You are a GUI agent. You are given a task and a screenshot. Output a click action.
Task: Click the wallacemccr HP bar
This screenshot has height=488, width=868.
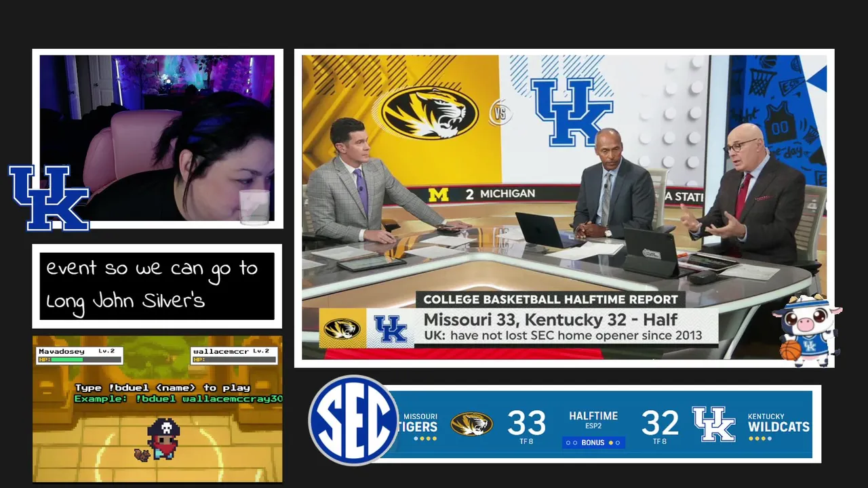pos(233,360)
